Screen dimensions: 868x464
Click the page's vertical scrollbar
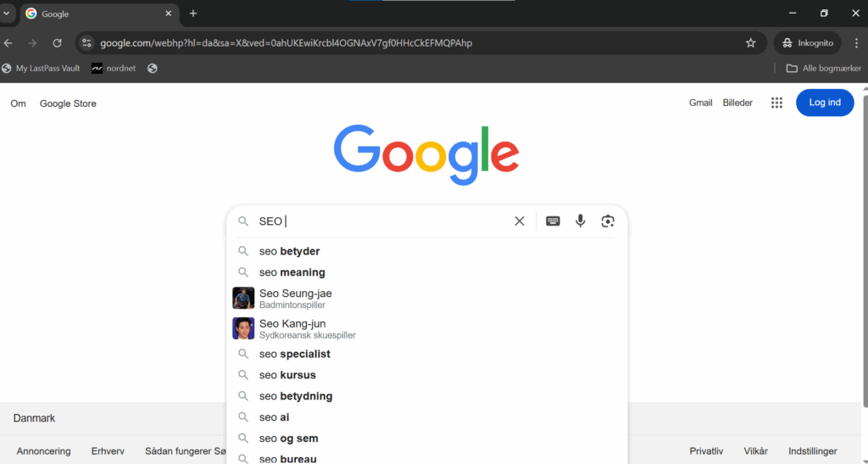tap(865, 249)
